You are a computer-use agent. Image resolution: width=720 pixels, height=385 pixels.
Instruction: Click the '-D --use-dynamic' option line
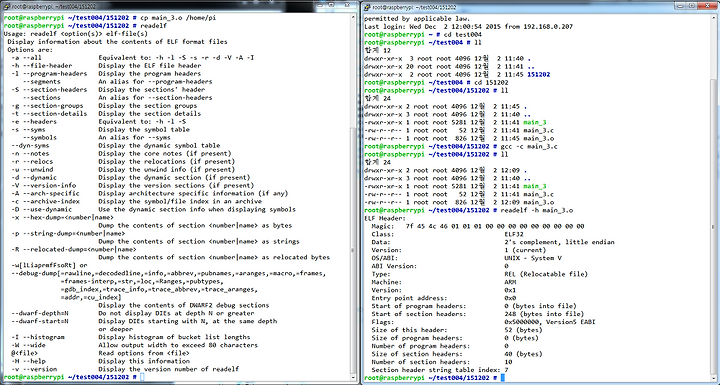pos(153,209)
